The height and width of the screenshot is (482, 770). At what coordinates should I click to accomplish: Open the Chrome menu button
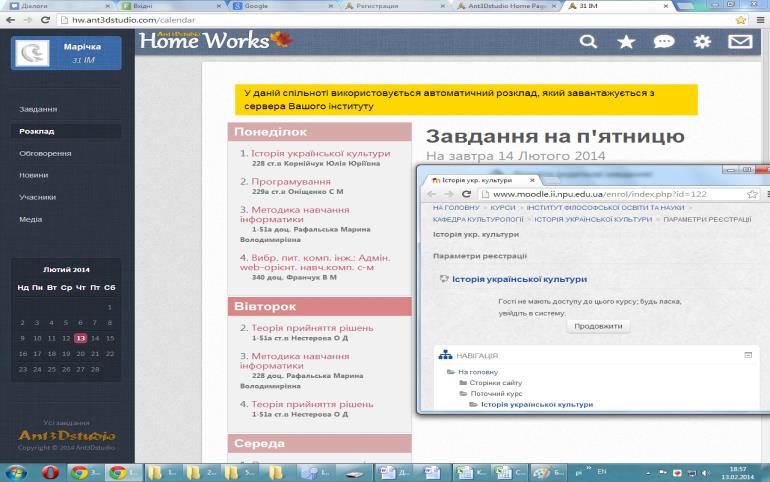pos(761,19)
